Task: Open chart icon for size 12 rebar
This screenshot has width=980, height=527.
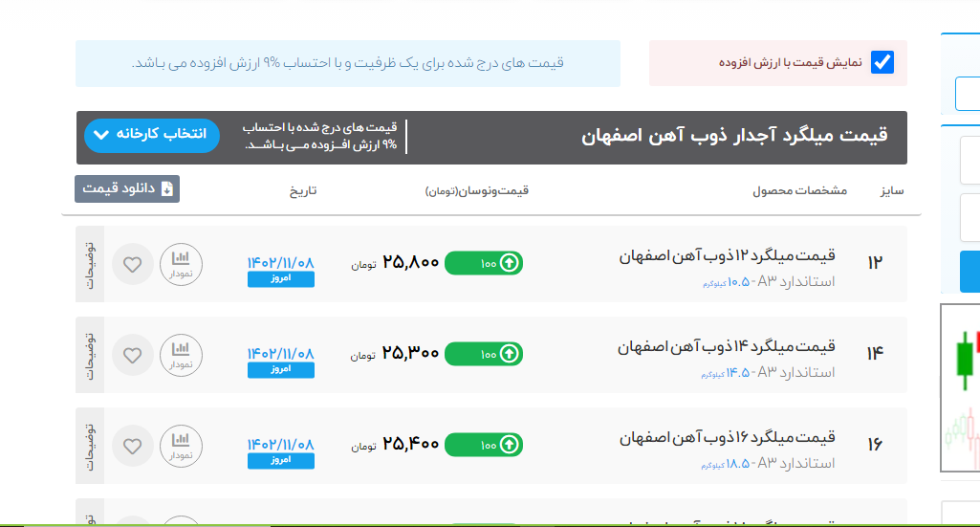Action: (x=181, y=264)
